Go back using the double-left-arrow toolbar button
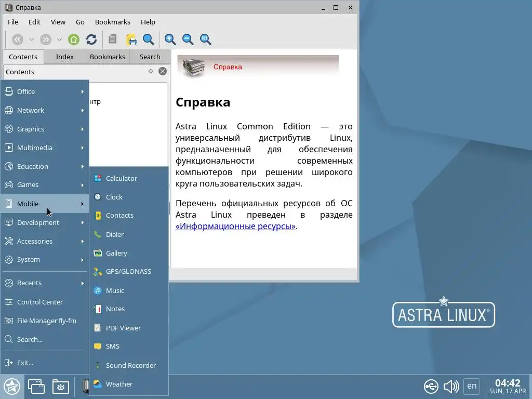 (x=18, y=39)
